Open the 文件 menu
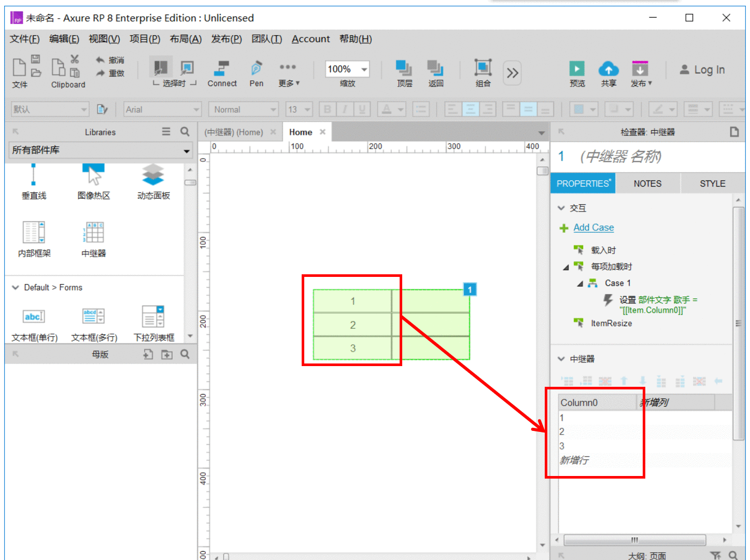The image size is (750, 560). click(24, 39)
